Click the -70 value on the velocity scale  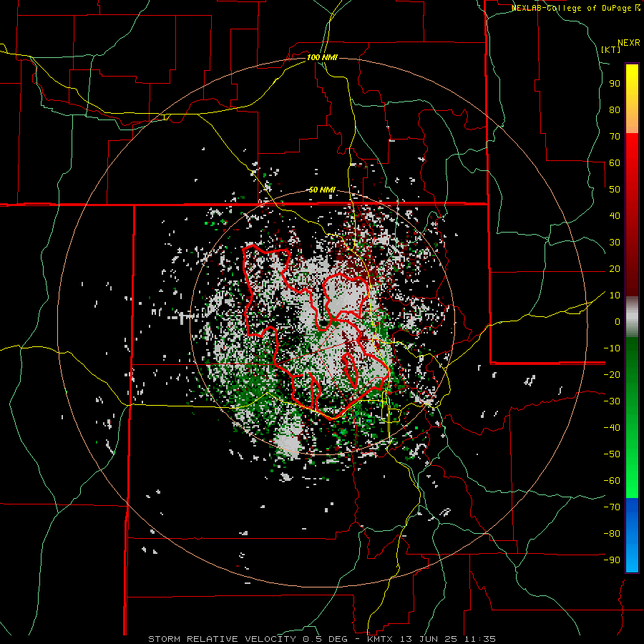click(612, 507)
